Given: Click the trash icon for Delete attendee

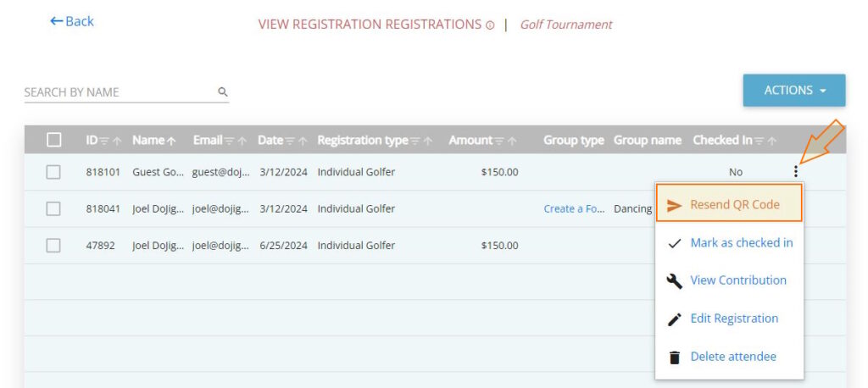Looking at the screenshot, I should 674,357.
